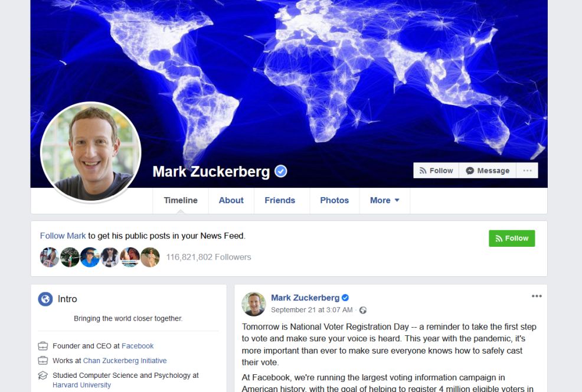Click the first follower avatar thumbnail

coord(50,257)
